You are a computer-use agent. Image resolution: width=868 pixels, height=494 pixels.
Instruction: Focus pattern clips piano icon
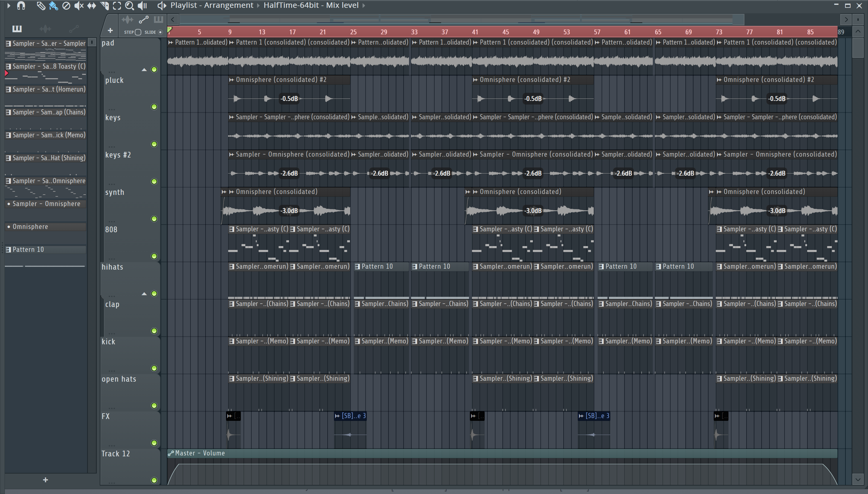click(158, 19)
